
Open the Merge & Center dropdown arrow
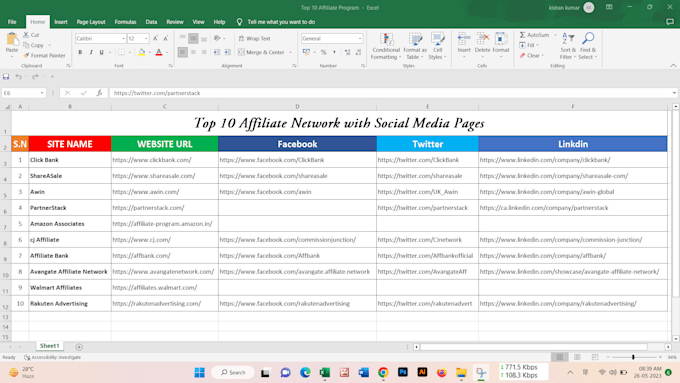(291, 52)
